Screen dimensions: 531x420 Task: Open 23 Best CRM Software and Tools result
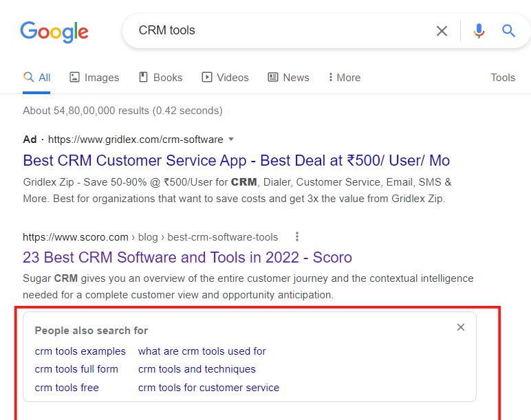tap(187, 258)
